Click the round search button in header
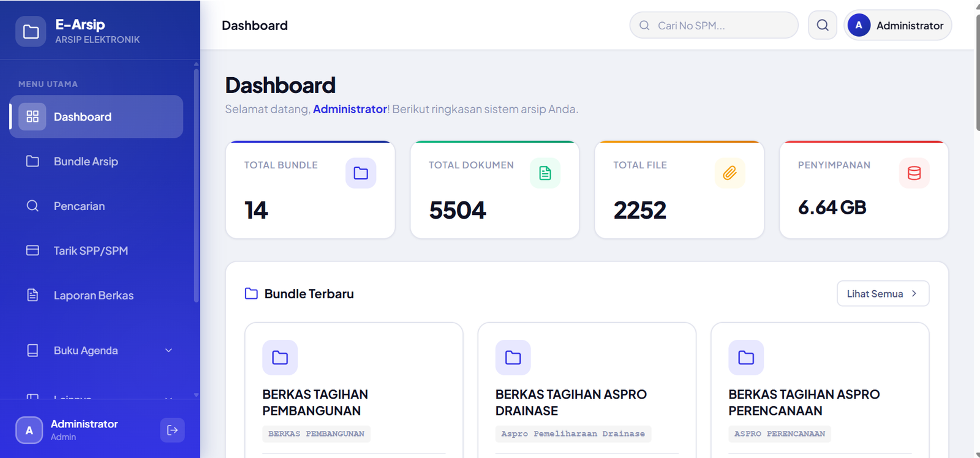980x458 pixels. (x=823, y=25)
